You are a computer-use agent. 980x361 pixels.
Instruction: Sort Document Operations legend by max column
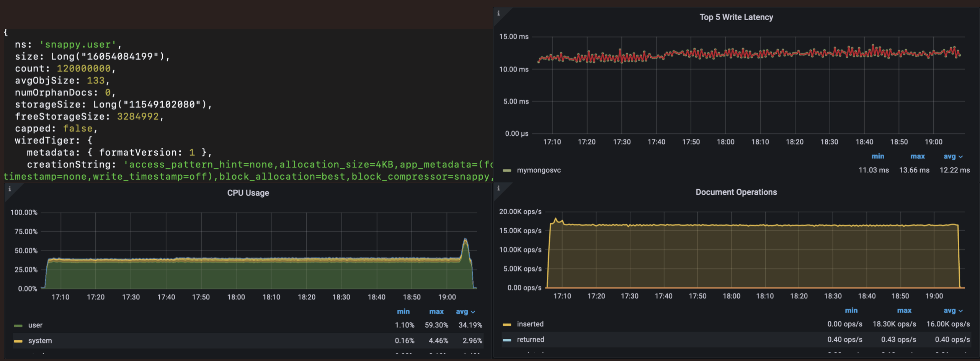pos(904,311)
